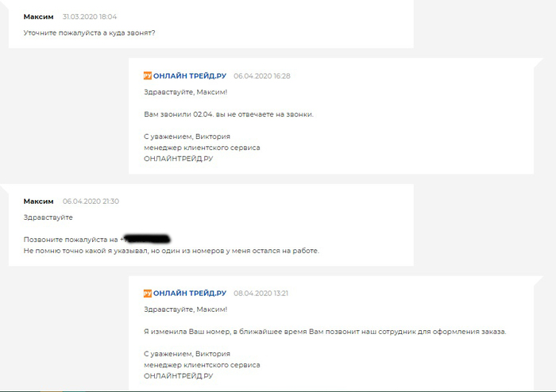Click the timestamp 08.04.2020 13:21

261,293
